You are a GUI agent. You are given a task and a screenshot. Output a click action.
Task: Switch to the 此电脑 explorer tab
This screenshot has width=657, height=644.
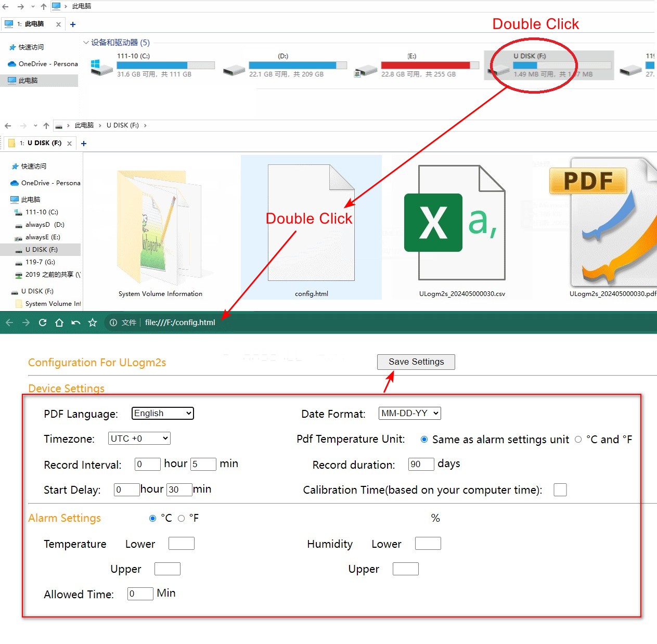tap(33, 24)
